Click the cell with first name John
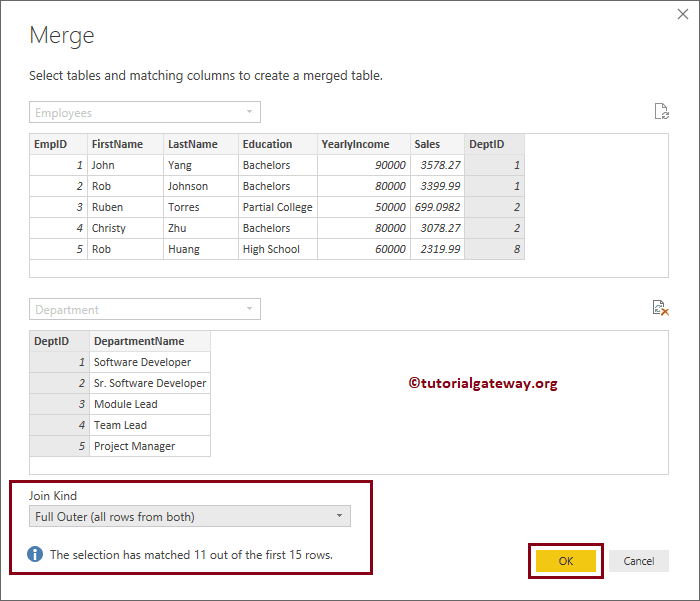The width and height of the screenshot is (700, 601). pos(125,165)
